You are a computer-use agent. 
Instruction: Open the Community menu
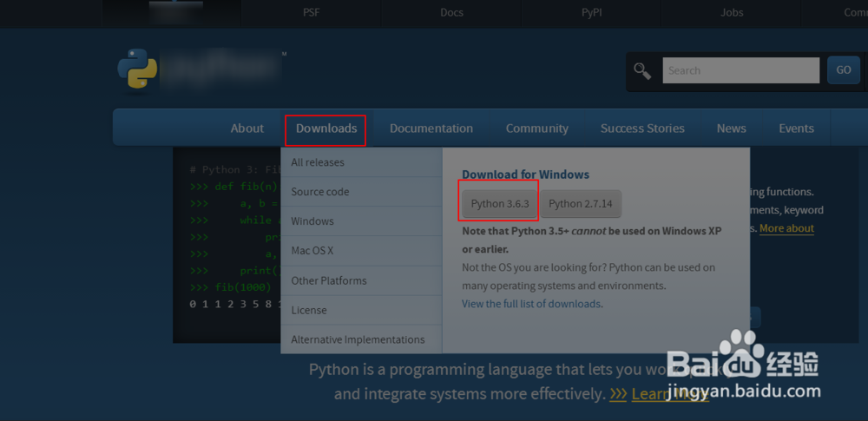(537, 128)
